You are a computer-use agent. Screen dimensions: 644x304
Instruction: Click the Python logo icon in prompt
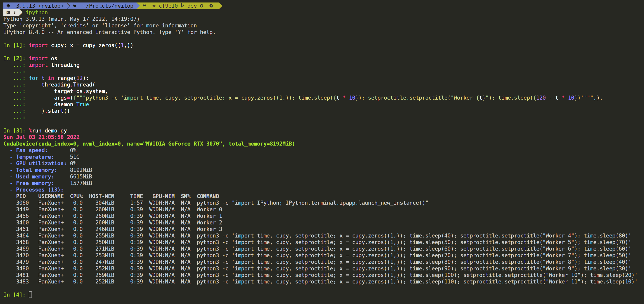pos(8,6)
